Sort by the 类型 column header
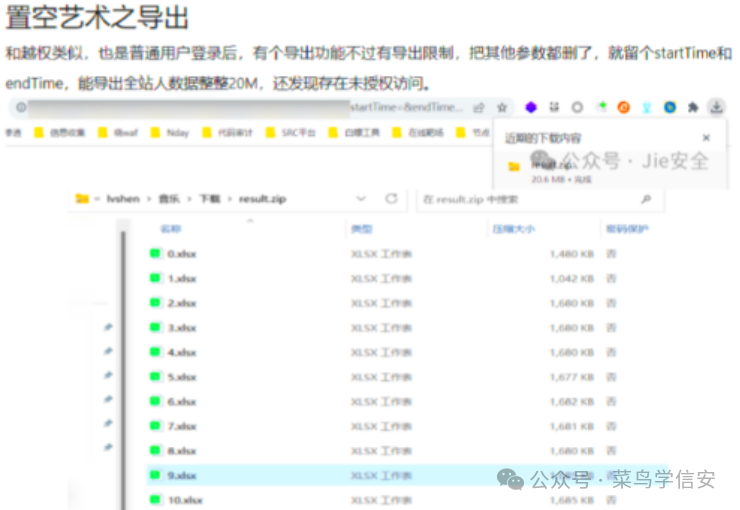 [362, 229]
